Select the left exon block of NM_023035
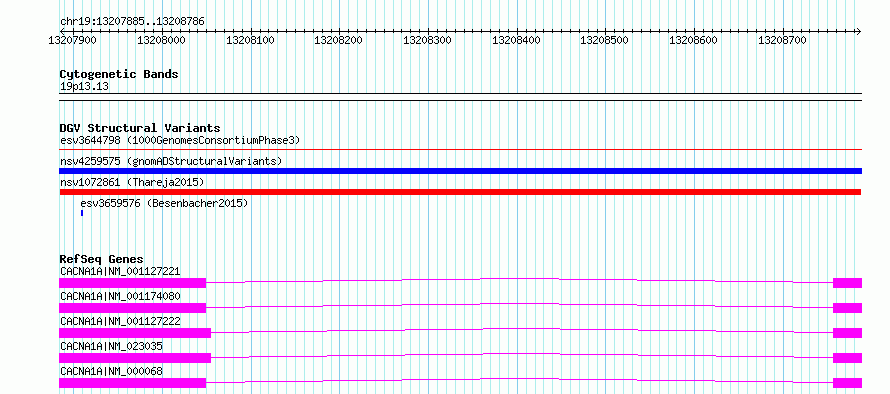890x394 pixels. tap(135, 358)
